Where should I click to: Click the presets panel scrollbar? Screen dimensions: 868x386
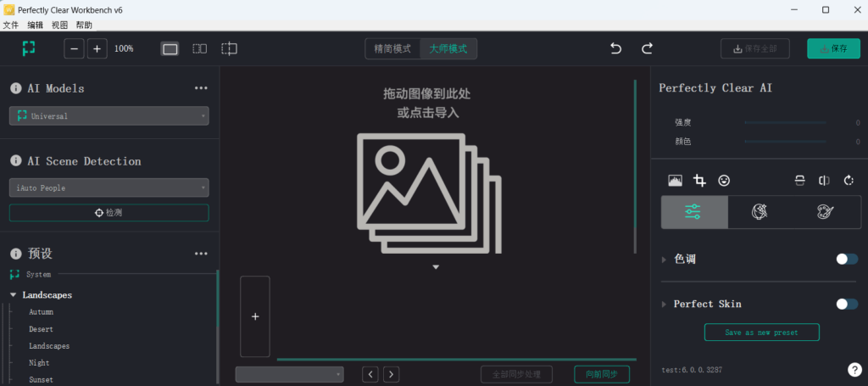point(218,327)
